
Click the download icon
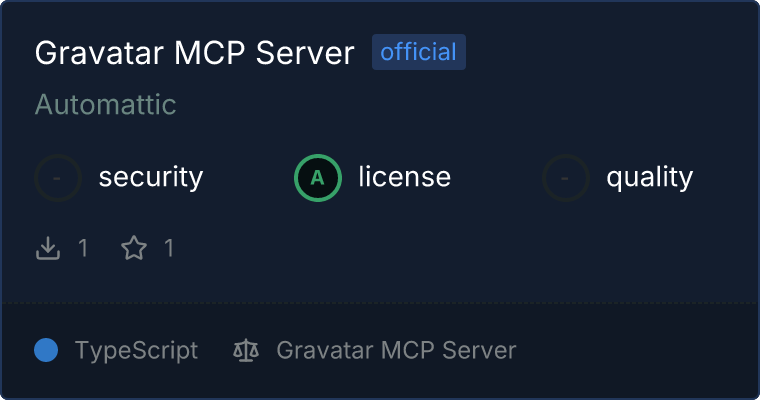tap(48, 248)
